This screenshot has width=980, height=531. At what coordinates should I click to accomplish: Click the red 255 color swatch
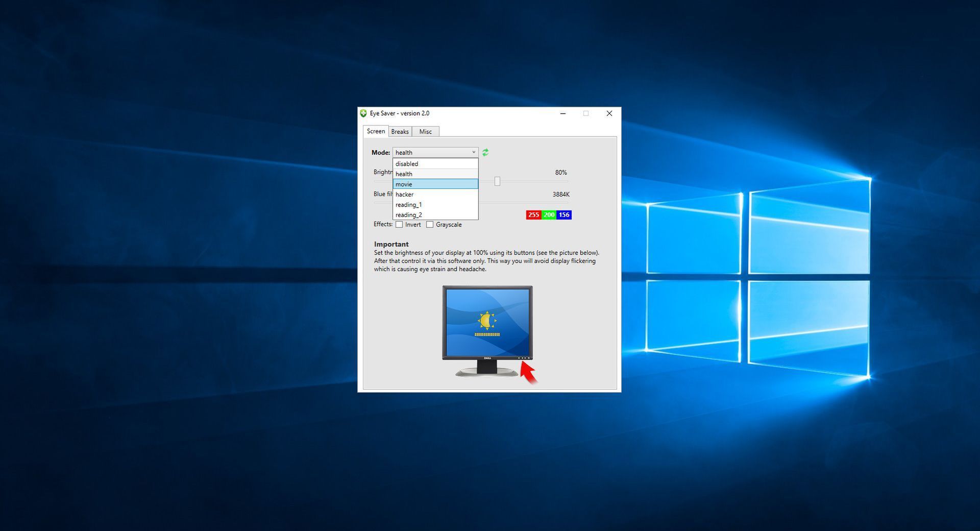[x=533, y=215]
